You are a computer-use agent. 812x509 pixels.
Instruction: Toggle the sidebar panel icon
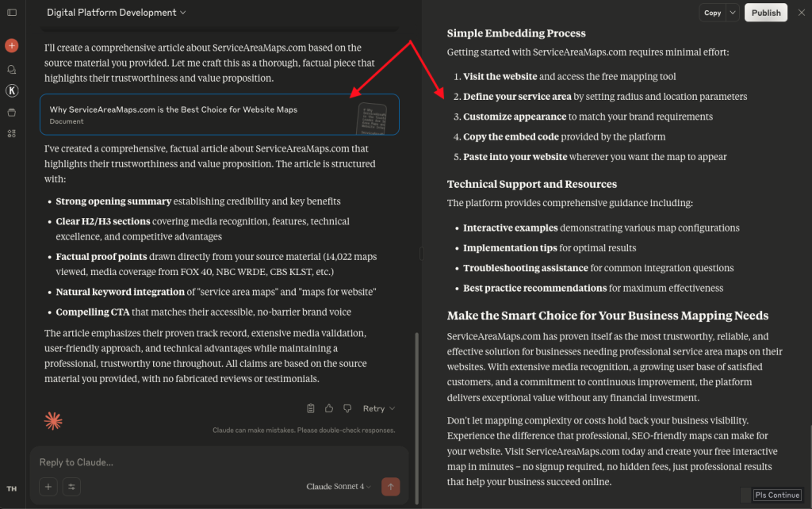click(x=12, y=13)
